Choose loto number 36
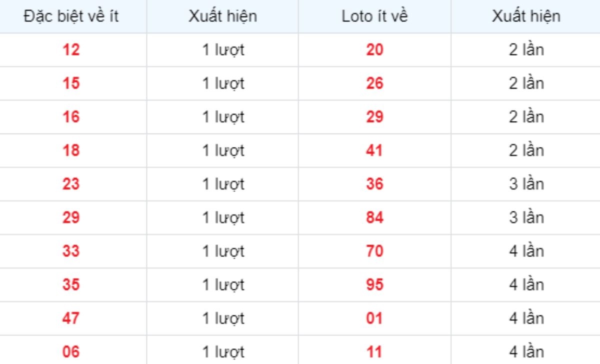This screenshot has height=364, width=600. coord(374,183)
